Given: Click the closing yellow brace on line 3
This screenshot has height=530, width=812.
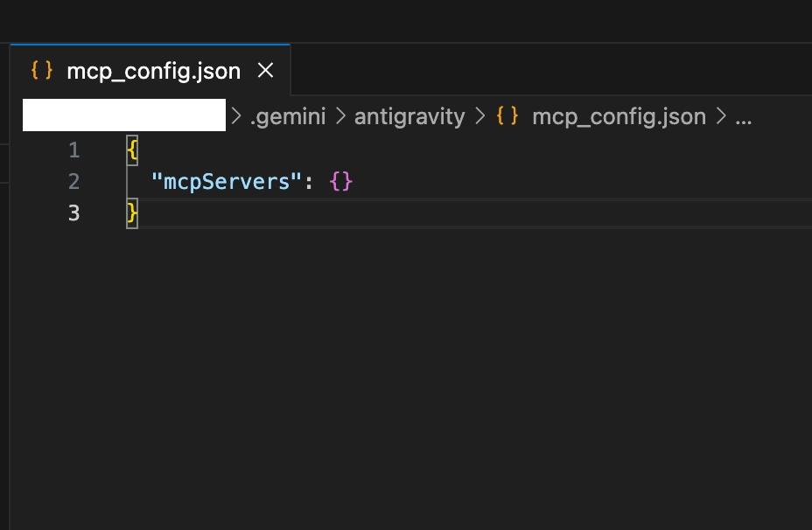Looking at the screenshot, I should click(132, 213).
